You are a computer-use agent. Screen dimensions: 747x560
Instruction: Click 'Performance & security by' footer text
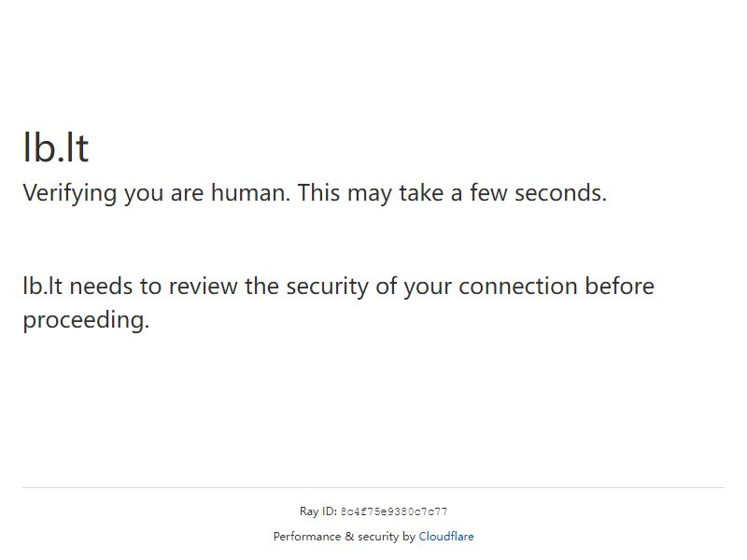click(x=345, y=536)
